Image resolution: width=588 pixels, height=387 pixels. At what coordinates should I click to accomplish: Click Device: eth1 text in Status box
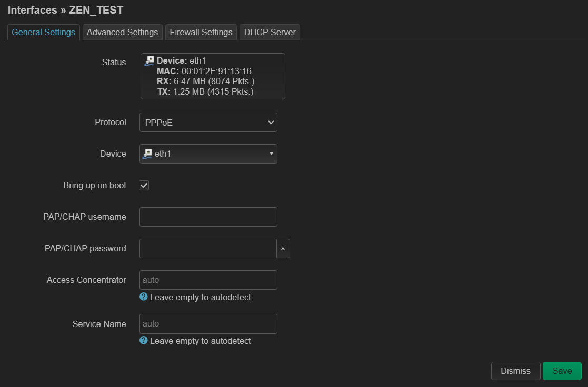pyautogui.click(x=181, y=60)
